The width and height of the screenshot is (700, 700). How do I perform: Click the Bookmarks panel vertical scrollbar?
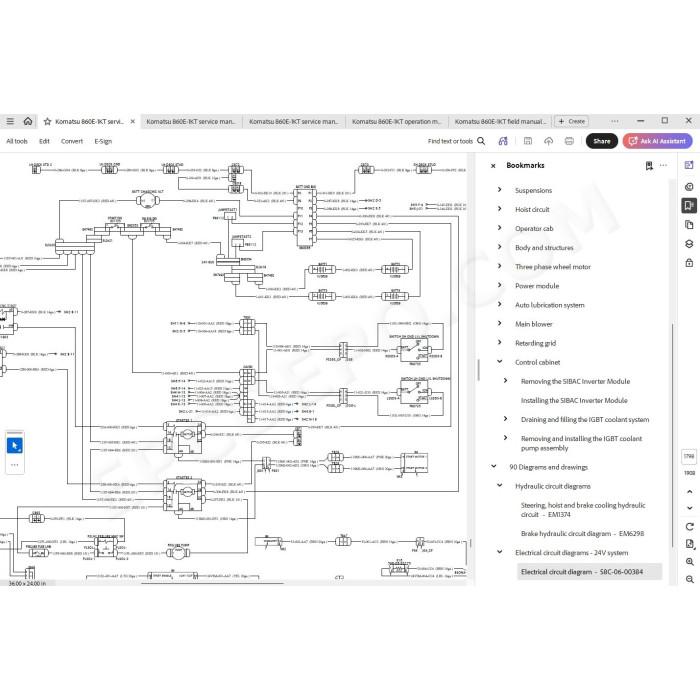coord(673,433)
